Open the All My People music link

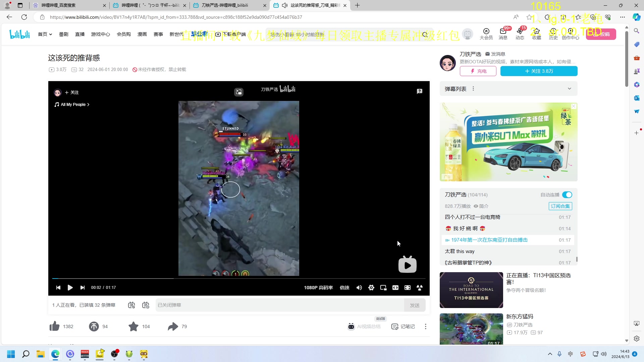point(72,105)
